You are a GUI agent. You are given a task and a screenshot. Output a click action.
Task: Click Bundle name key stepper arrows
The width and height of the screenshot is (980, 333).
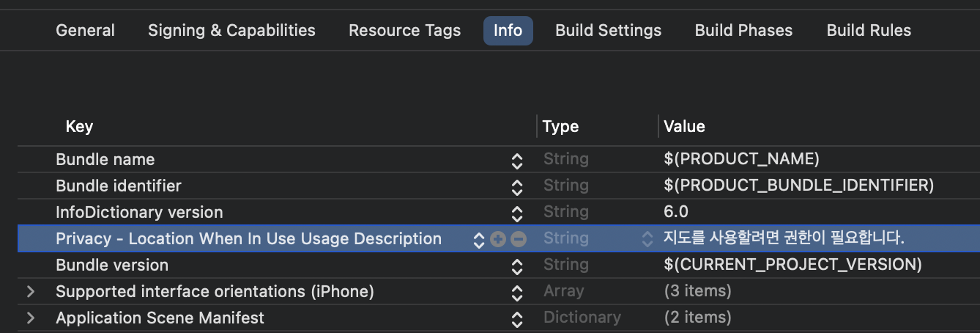(x=517, y=161)
